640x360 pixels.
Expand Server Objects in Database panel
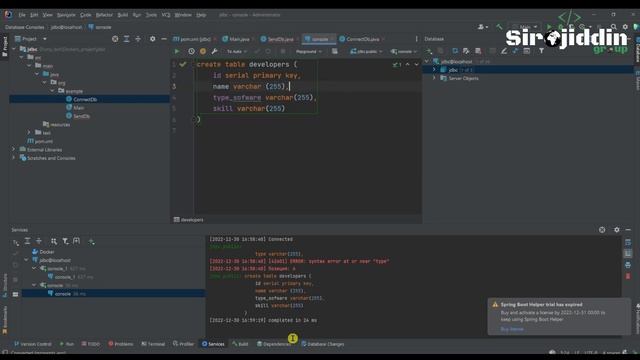pos(434,78)
